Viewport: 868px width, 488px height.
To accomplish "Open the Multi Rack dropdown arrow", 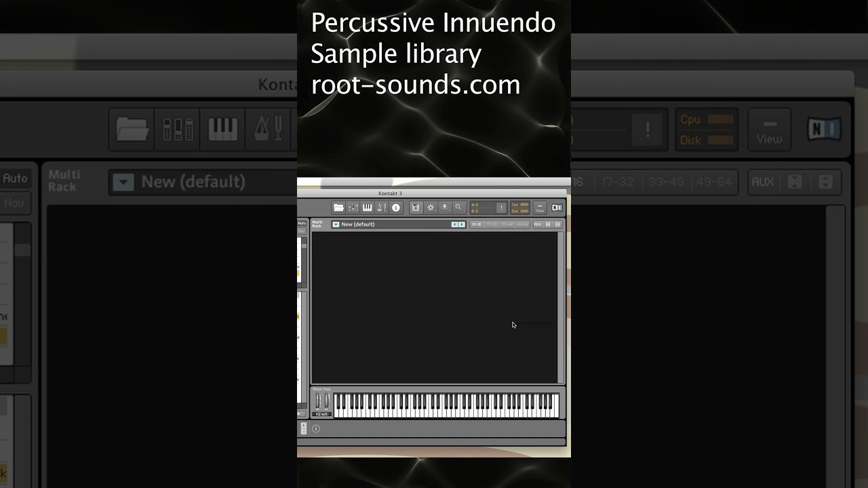I will click(336, 224).
